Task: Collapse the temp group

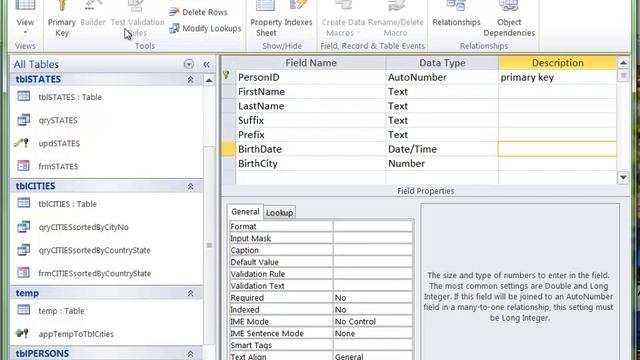Action: 191,293
